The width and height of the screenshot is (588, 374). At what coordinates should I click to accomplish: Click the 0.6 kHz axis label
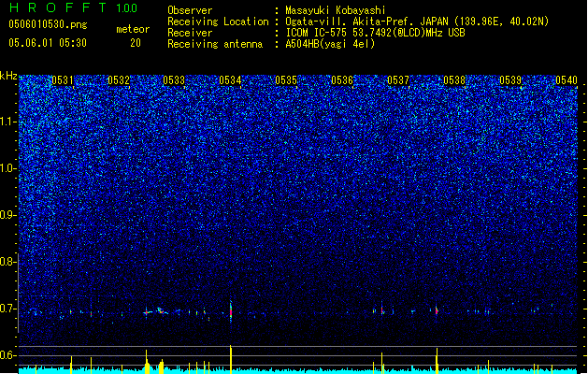click(8, 355)
